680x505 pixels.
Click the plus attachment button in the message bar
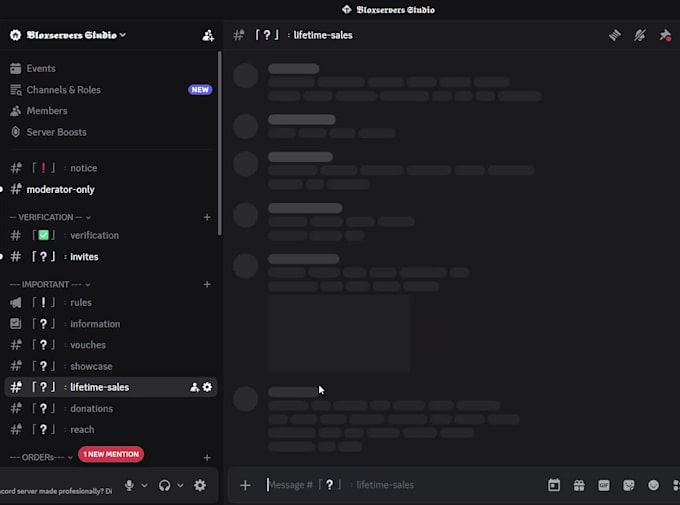[x=245, y=485]
